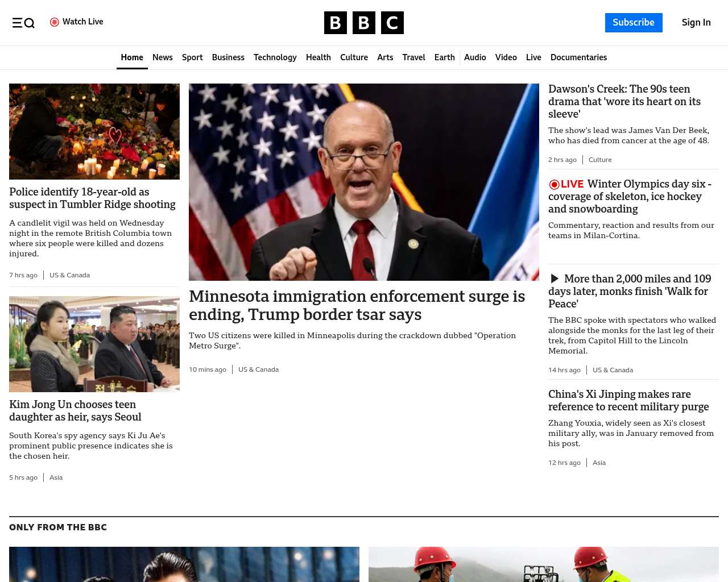Click the Ki Ju Ae summary text

point(91,446)
